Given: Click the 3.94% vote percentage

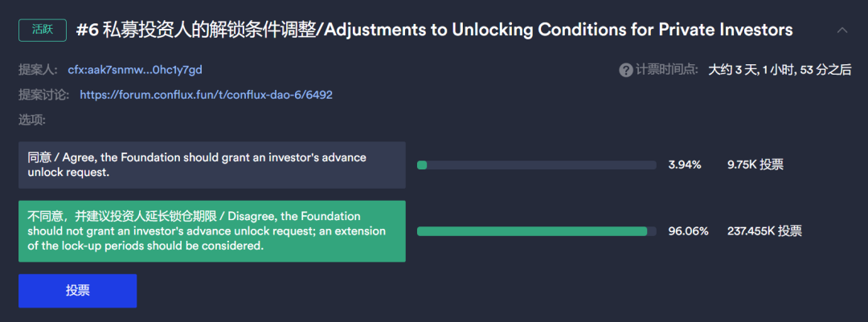Looking at the screenshot, I should click(x=685, y=165).
